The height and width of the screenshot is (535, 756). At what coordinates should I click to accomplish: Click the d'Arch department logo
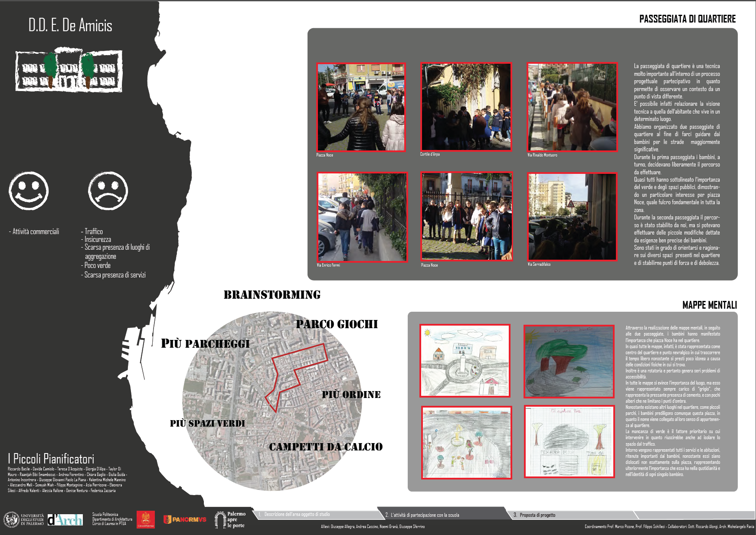tap(65, 519)
